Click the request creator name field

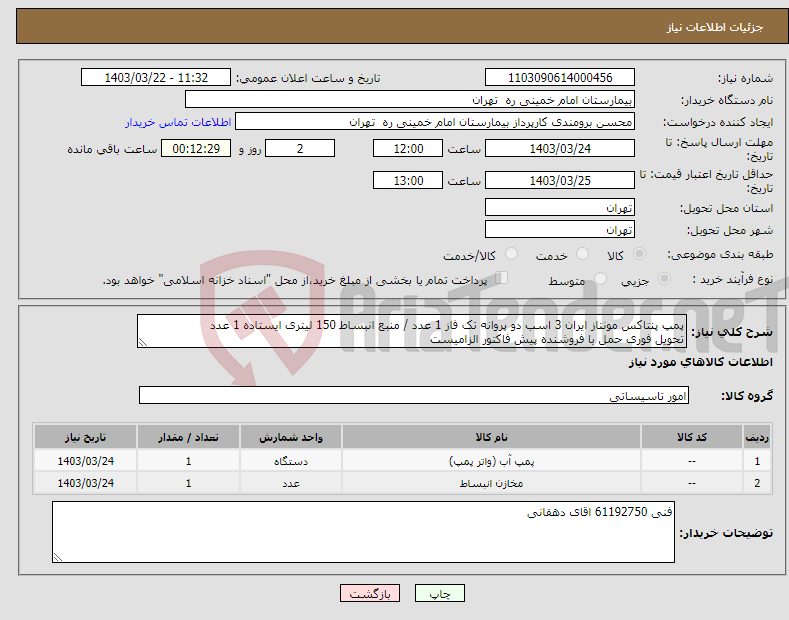coord(435,122)
